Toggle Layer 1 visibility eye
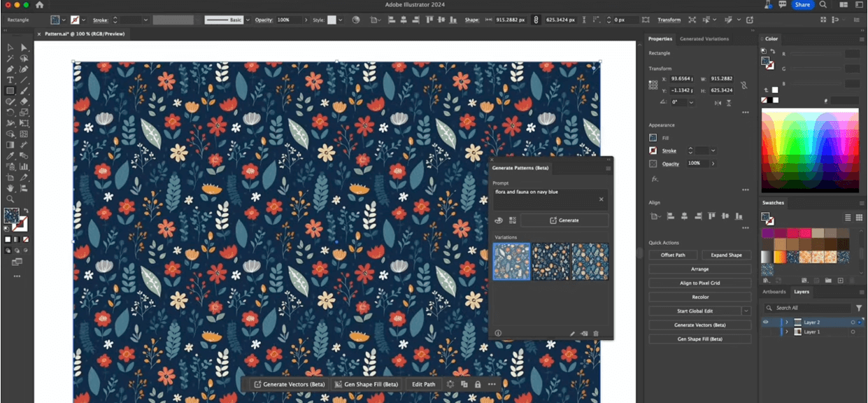Viewport: 868px width, 403px height. [x=765, y=332]
